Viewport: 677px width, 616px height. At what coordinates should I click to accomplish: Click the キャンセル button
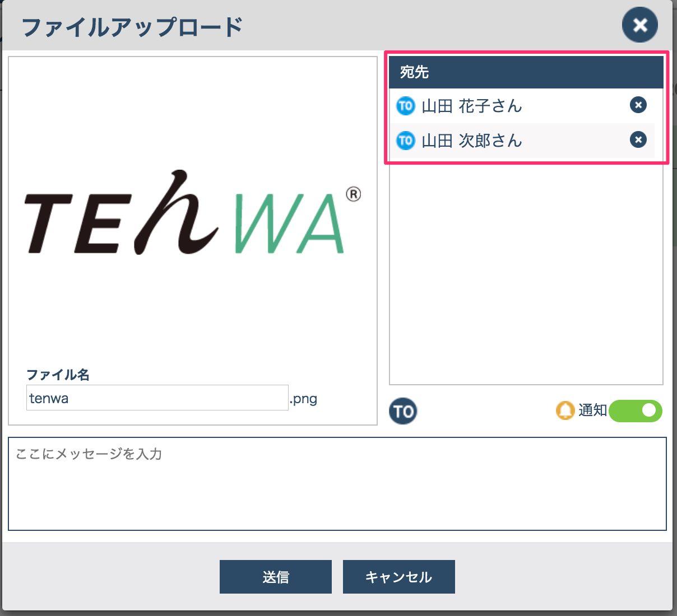coord(399,577)
